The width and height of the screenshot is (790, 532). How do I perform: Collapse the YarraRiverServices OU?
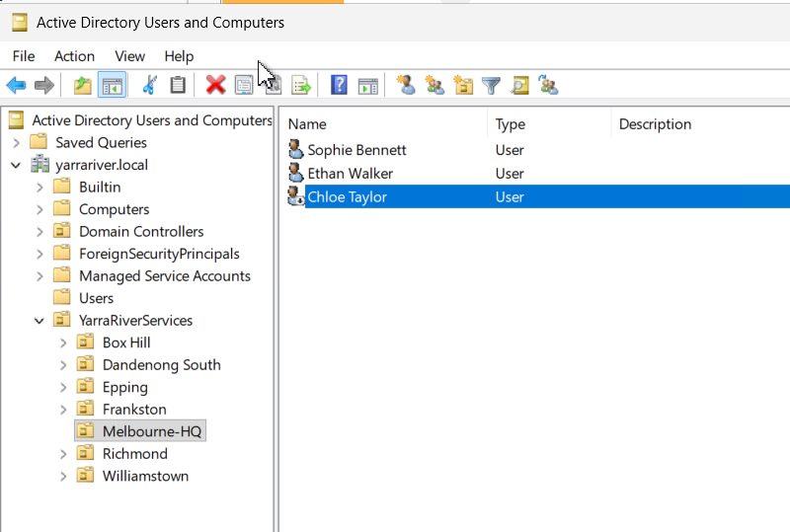point(39,321)
